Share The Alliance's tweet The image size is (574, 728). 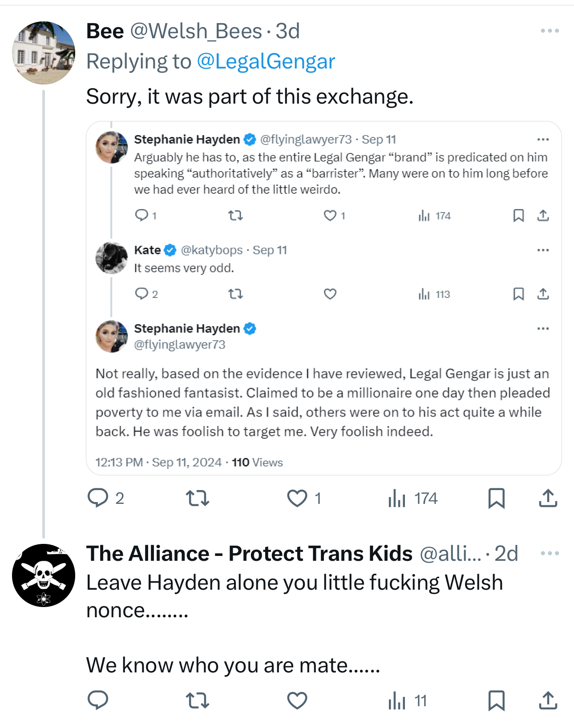(x=548, y=700)
